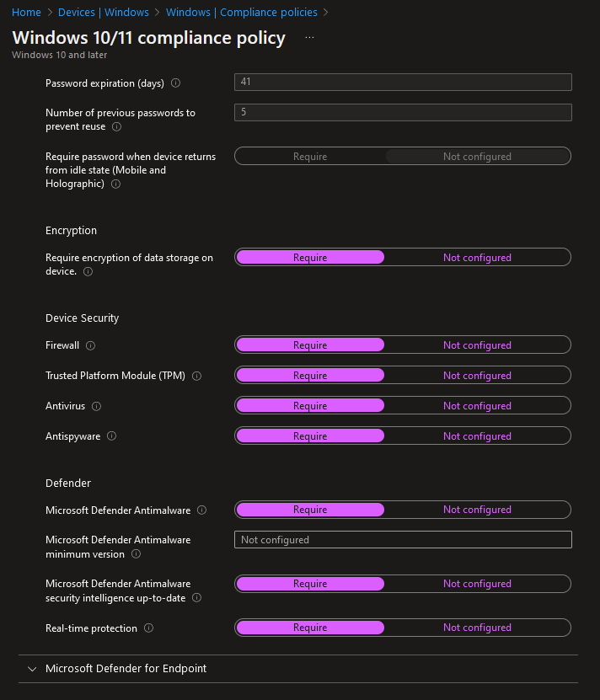This screenshot has height=700, width=600.
Task: Click info icon next to Password expiration (days)
Action: click(175, 83)
